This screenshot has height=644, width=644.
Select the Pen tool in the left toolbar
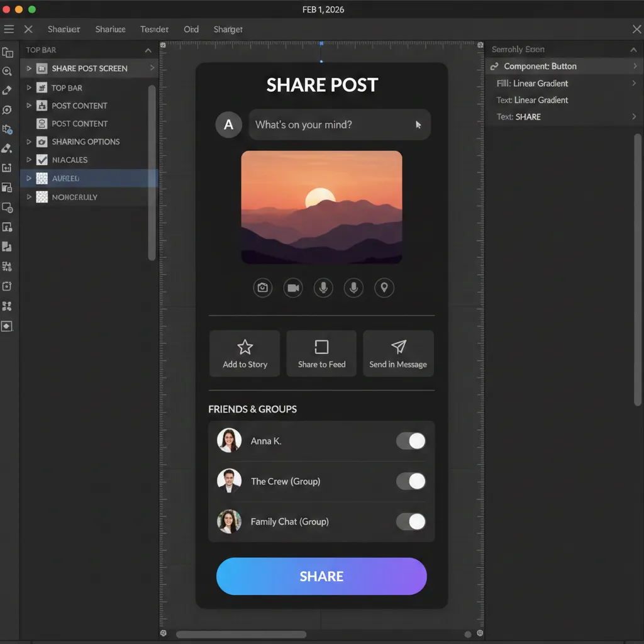coord(8,90)
